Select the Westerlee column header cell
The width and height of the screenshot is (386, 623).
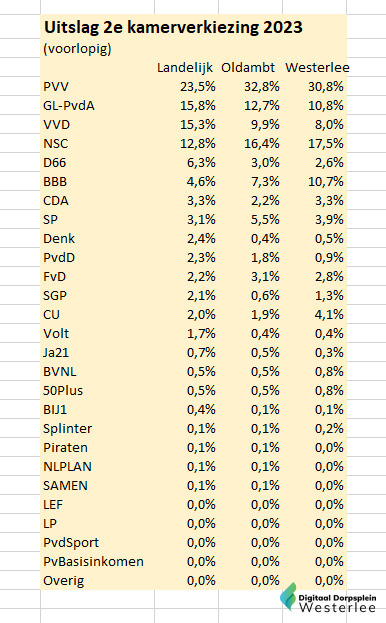tap(317, 68)
